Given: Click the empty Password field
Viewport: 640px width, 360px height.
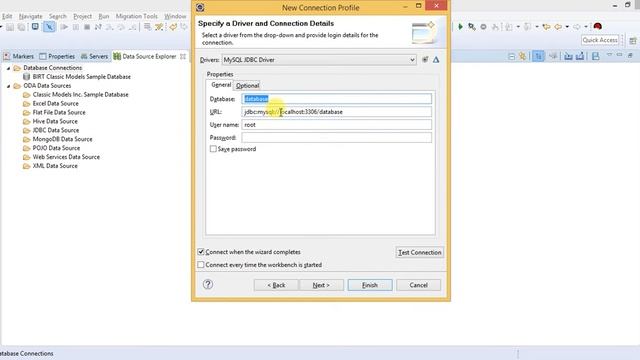Looking at the screenshot, I should click(336, 138).
